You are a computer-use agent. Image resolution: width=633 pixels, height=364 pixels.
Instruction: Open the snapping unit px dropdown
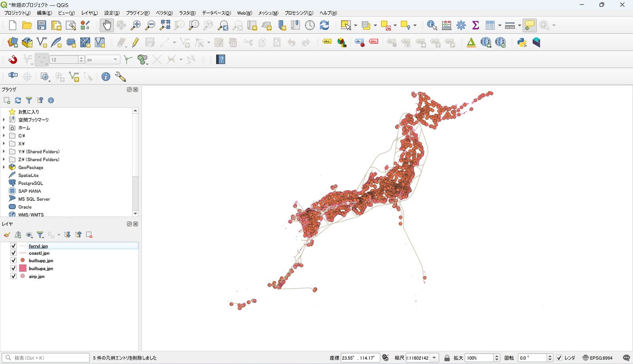(x=103, y=60)
